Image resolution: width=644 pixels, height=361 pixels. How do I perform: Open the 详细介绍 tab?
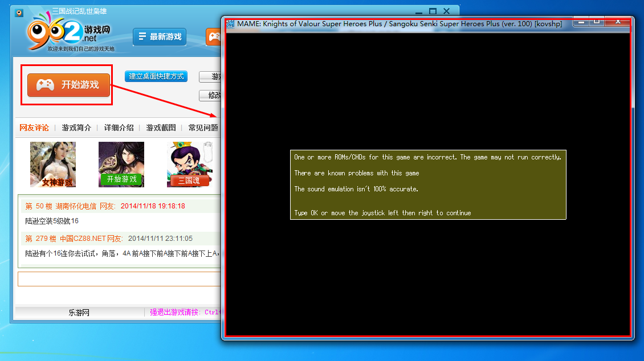pyautogui.click(x=119, y=128)
